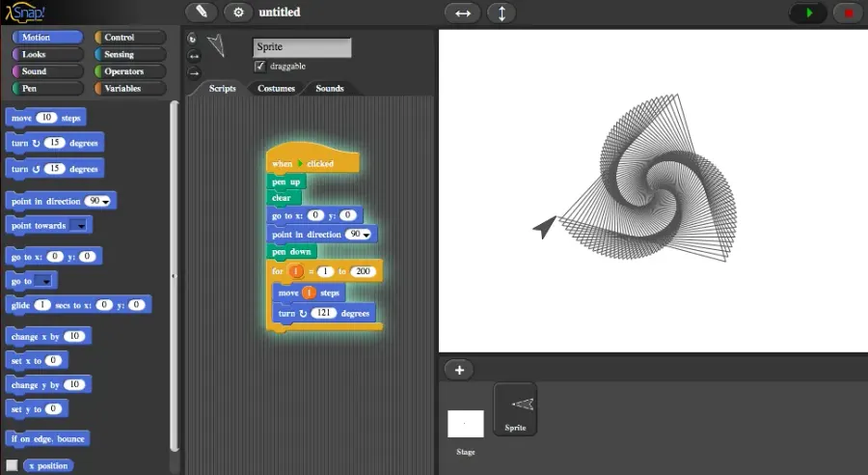Click the change x by 10 block

[49, 336]
